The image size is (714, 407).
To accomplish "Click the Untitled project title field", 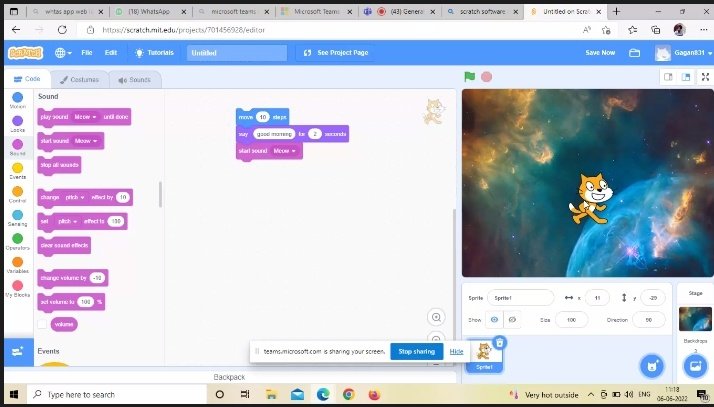I will click(237, 53).
